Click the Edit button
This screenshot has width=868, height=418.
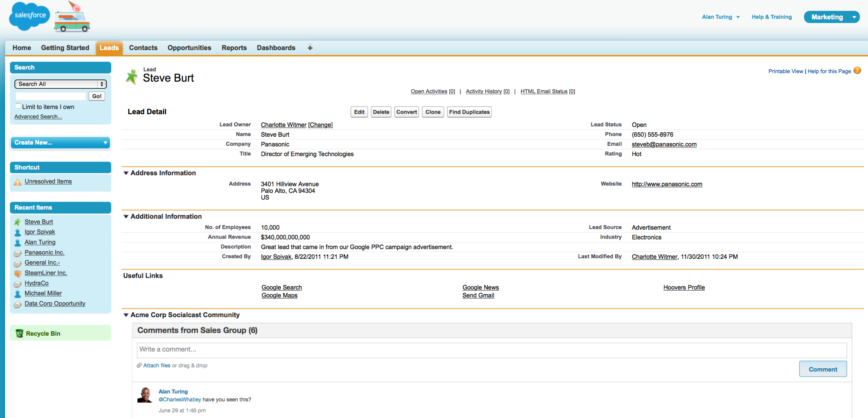pyautogui.click(x=359, y=112)
